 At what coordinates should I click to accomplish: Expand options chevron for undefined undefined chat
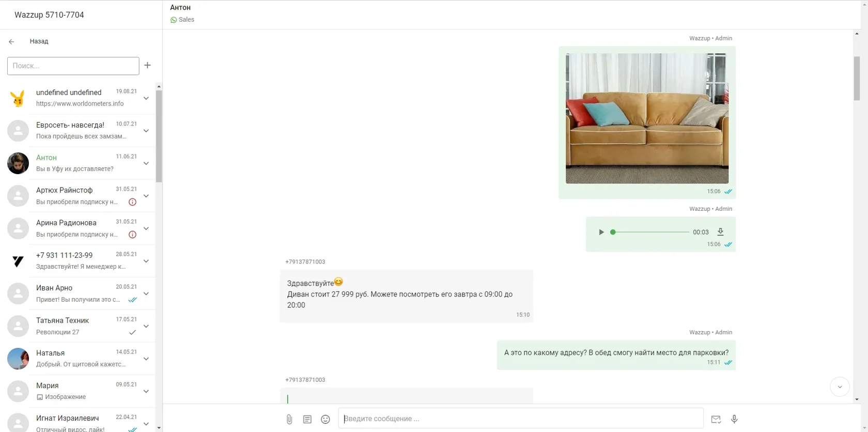coord(146,98)
